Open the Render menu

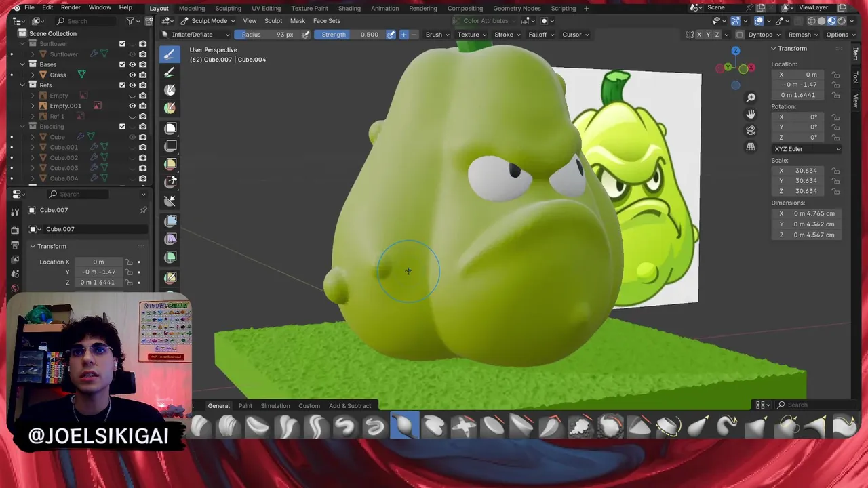pos(71,8)
